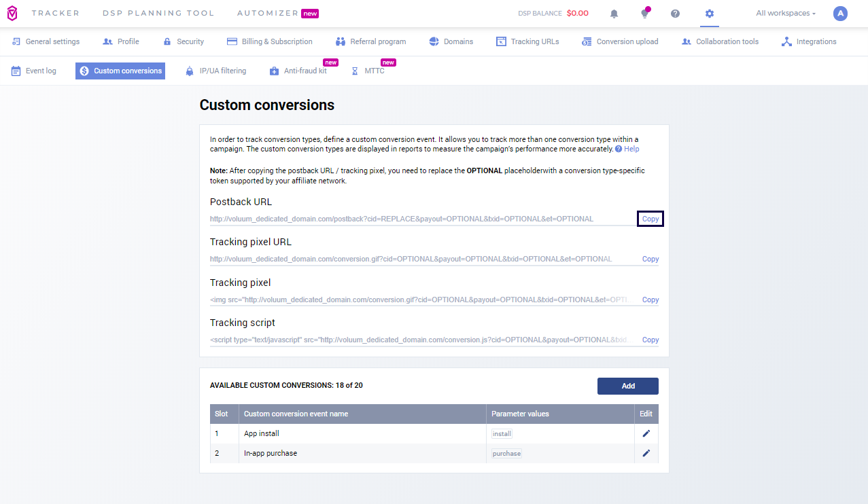Navigate to Tracking URLs section

pos(527,41)
